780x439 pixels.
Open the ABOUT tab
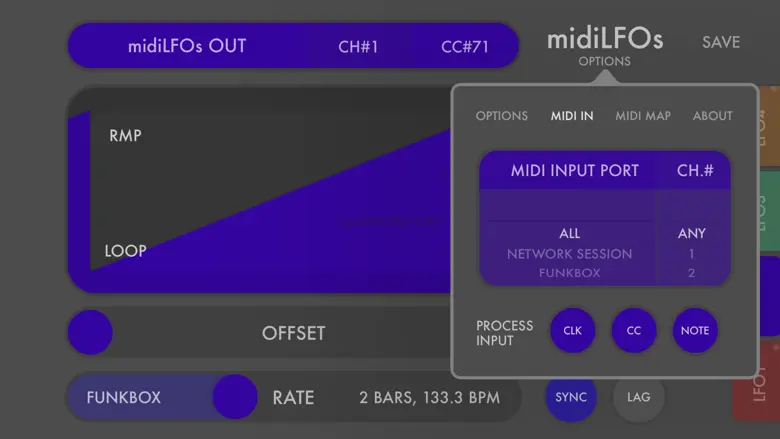point(712,116)
